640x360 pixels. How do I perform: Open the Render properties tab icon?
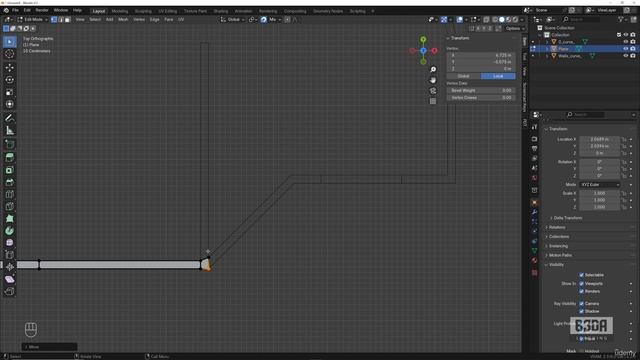tap(534, 139)
